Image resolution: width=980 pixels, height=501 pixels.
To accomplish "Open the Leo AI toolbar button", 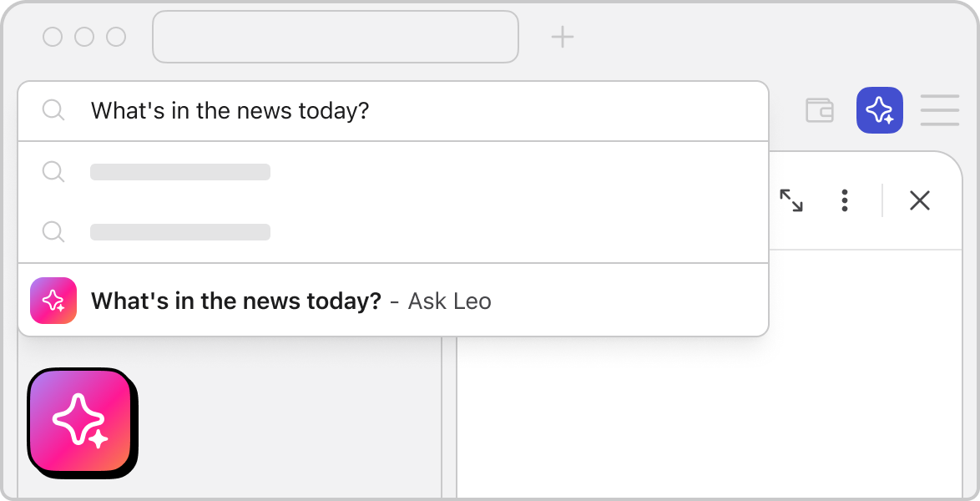I will (880, 110).
